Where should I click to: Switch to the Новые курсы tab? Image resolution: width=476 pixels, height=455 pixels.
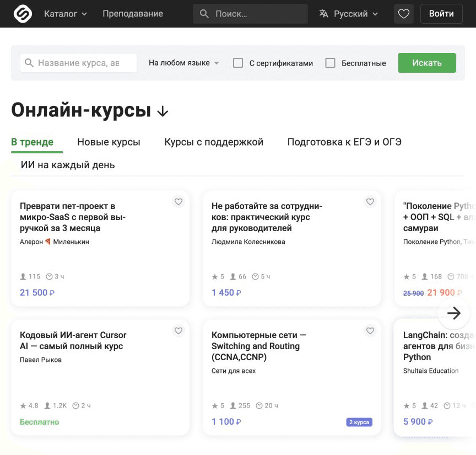(x=109, y=142)
